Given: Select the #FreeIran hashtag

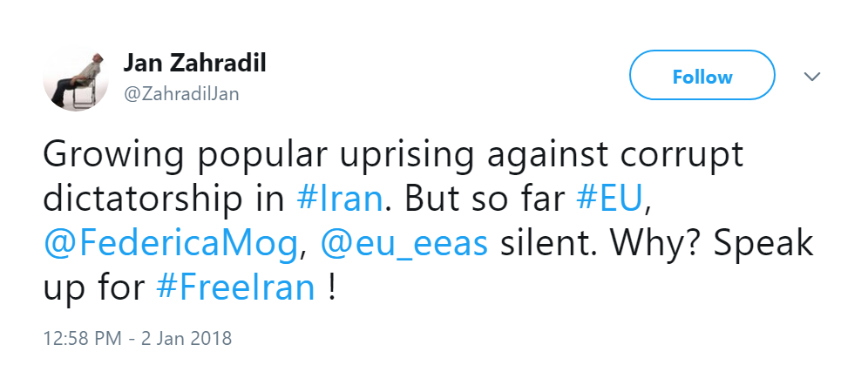Looking at the screenshot, I should pos(237,287).
